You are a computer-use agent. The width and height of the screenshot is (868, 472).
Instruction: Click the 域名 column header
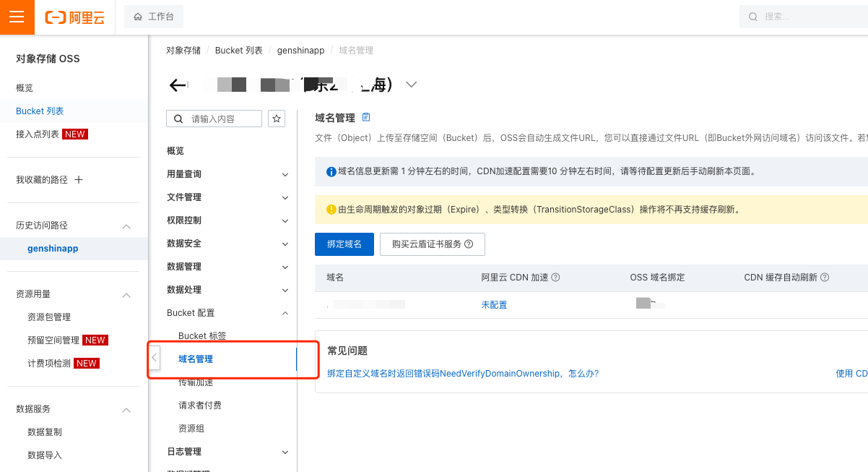[x=335, y=277]
